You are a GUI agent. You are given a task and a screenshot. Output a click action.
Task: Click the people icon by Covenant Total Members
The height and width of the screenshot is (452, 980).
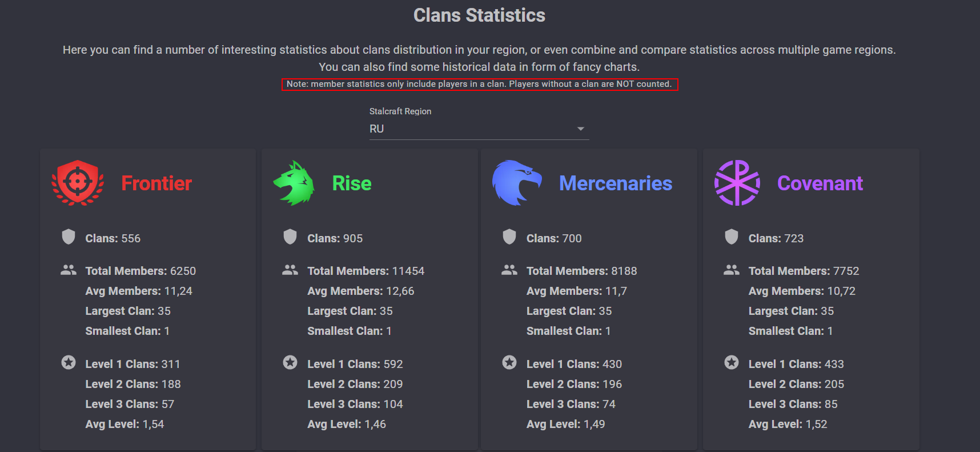coord(732,270)
